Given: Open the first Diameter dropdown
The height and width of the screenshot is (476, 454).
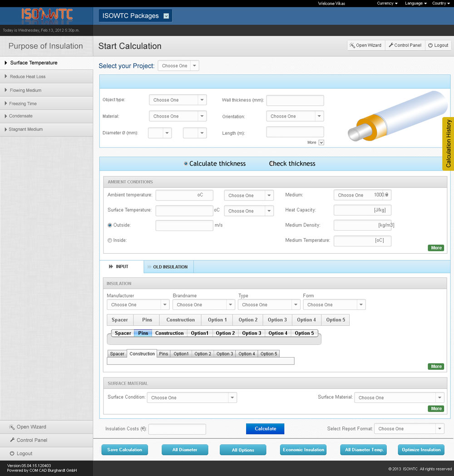Looking at the screenshot, I should [160, 133].
